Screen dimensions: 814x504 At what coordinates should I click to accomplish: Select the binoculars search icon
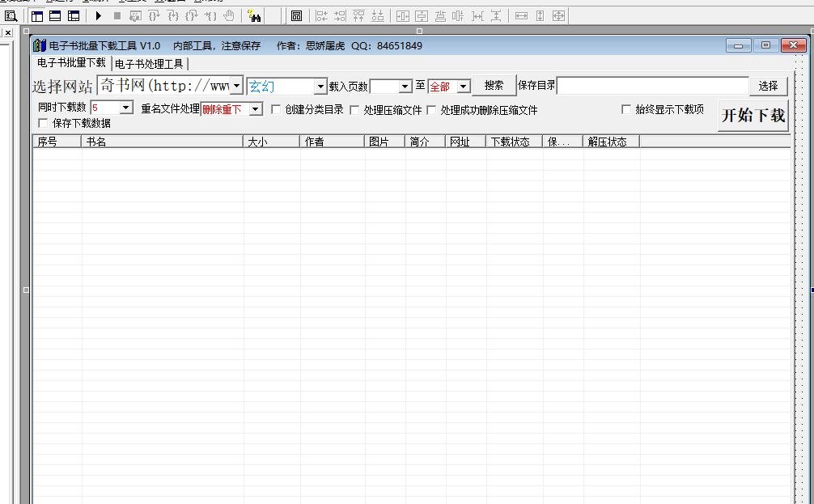[x=256, y=15]
